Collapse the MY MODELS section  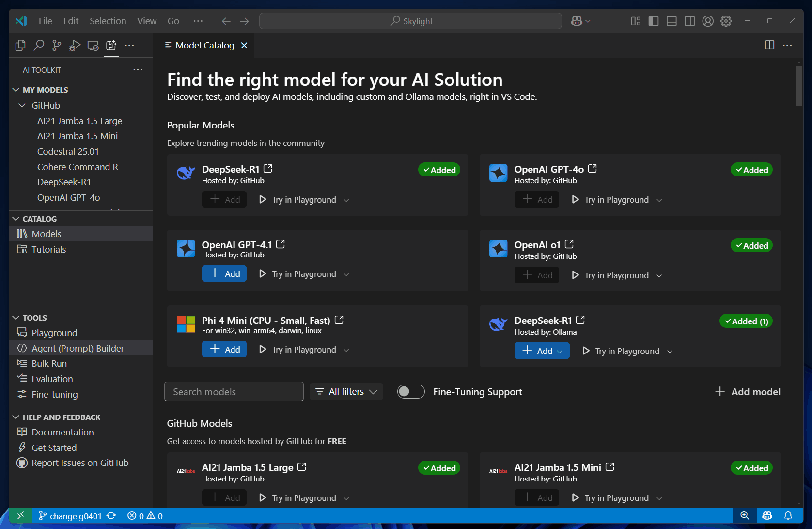point(16,90)
